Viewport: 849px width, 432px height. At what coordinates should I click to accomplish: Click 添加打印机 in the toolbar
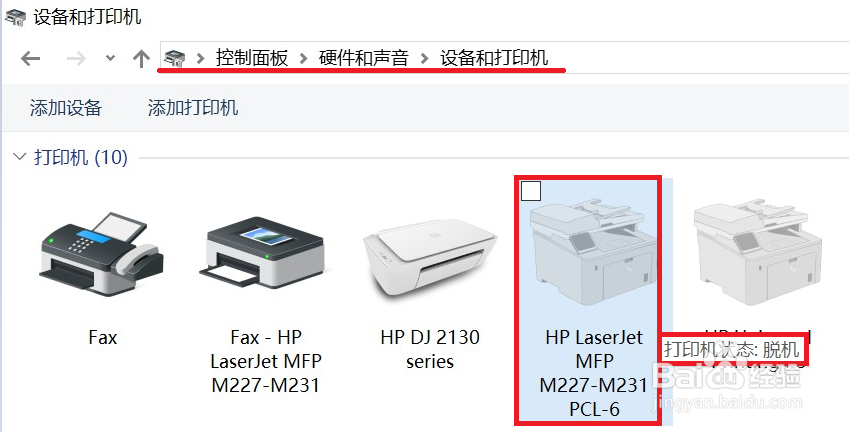(193, 108)
